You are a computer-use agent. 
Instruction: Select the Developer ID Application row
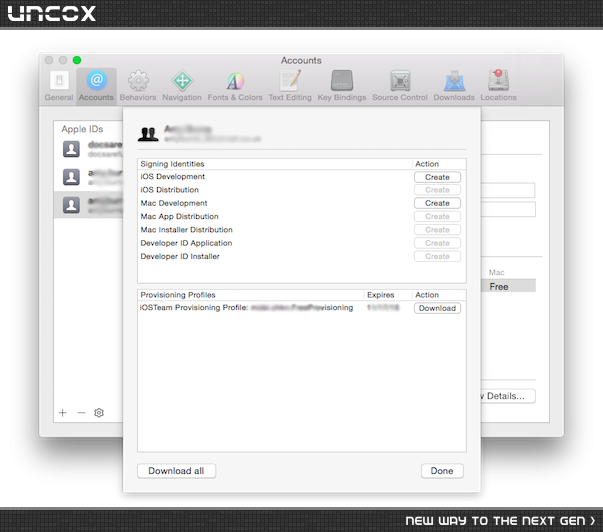pyautogui.click(x=302, y=243)
